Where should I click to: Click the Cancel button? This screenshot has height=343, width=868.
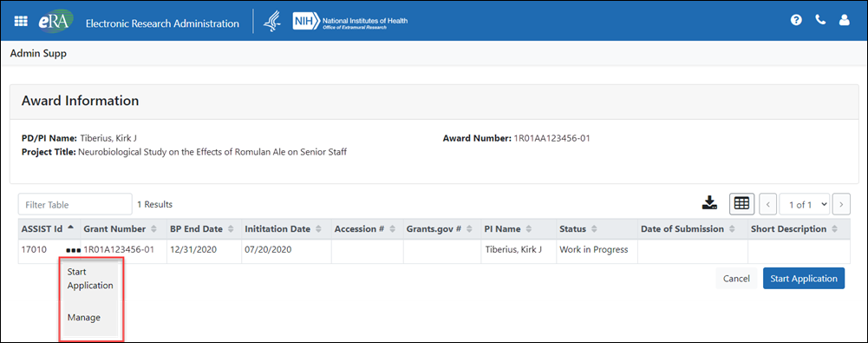pyautogui.click(x=736, y=279)
